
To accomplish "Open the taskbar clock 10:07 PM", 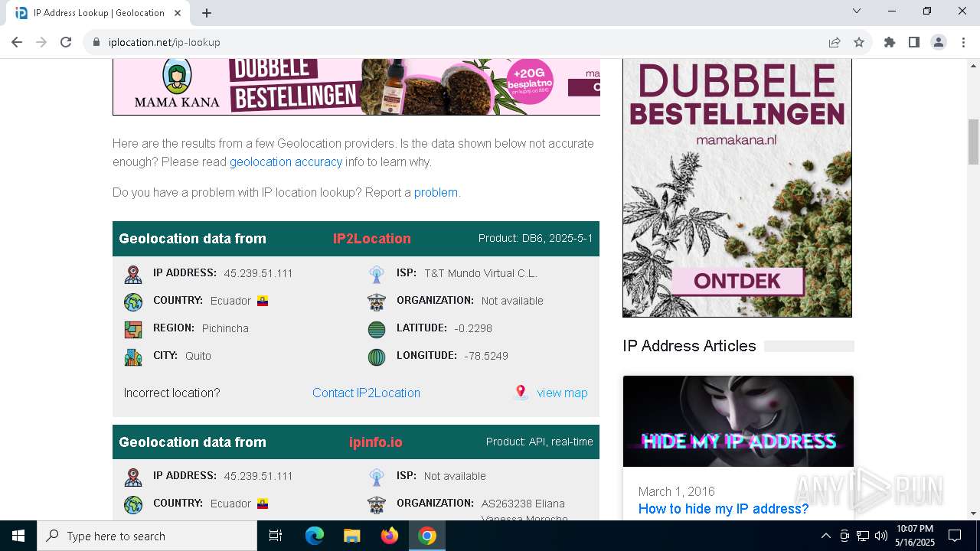I will click(x=916, y=536).
